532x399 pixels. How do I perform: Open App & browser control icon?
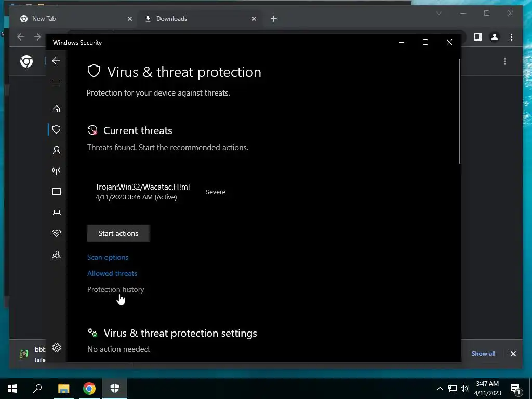[56, 192]
